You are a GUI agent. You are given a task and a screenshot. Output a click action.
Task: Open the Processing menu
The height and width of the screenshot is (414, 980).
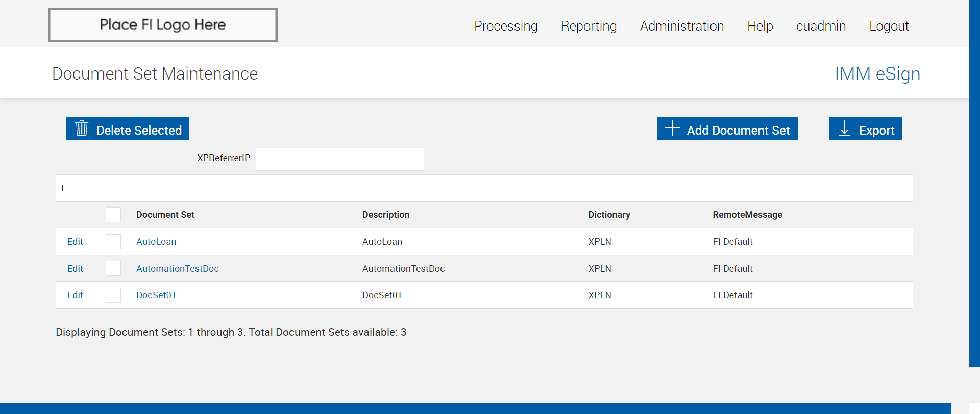505,26
